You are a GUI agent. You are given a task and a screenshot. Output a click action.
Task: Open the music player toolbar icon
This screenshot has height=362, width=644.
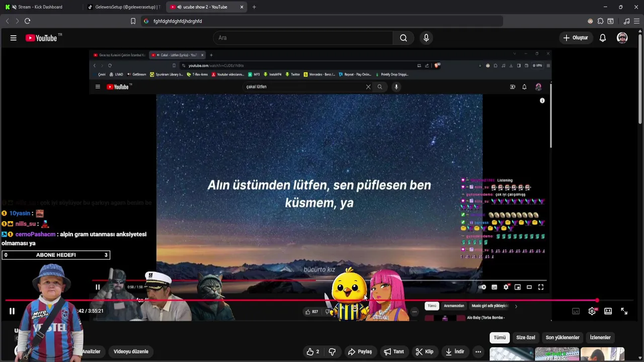626,21
